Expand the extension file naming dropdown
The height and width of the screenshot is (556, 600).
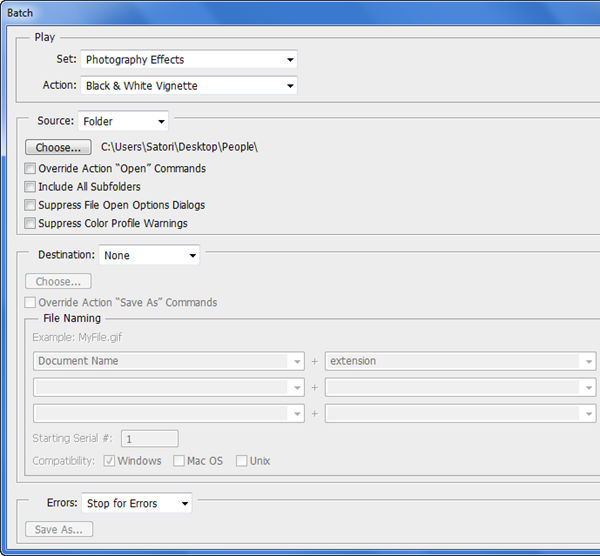point(461,361)
